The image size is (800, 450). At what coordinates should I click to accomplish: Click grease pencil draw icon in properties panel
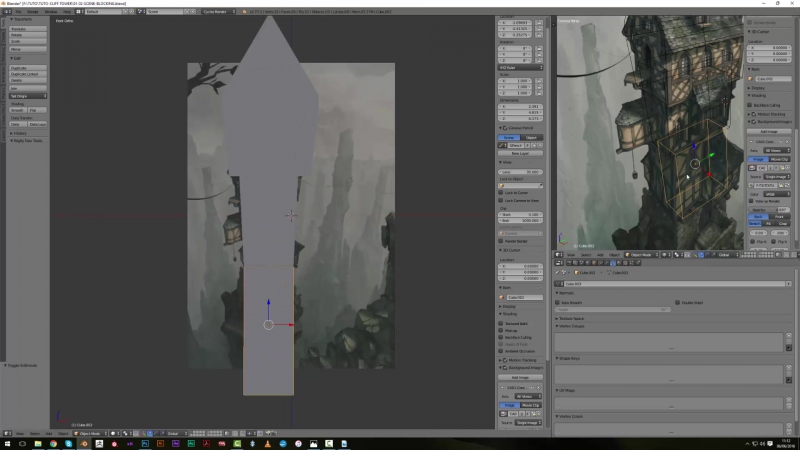pyautogui.click(x=502, y=145)
